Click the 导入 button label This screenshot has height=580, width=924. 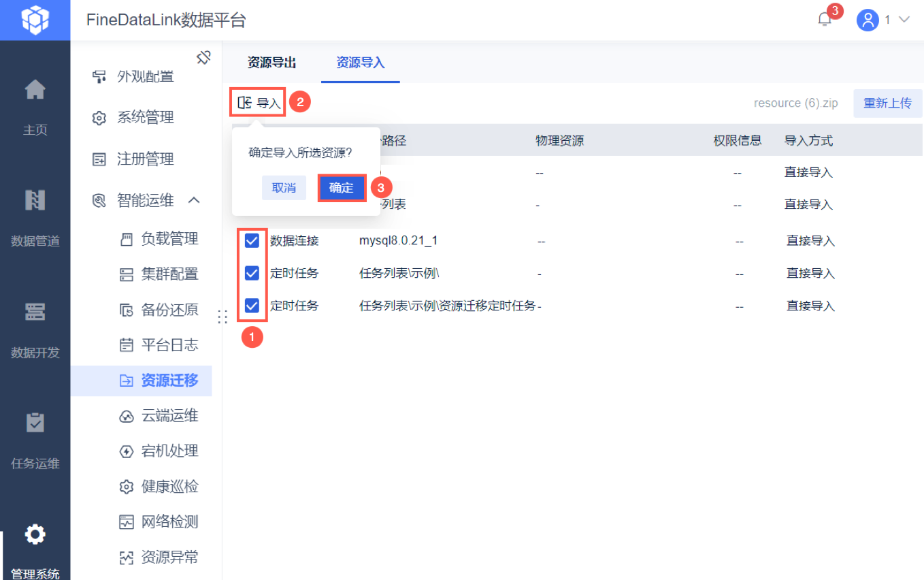tap(268, 103)
